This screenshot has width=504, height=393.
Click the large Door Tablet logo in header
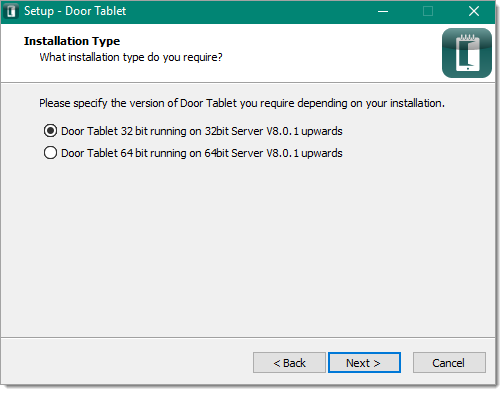(467, 53)
